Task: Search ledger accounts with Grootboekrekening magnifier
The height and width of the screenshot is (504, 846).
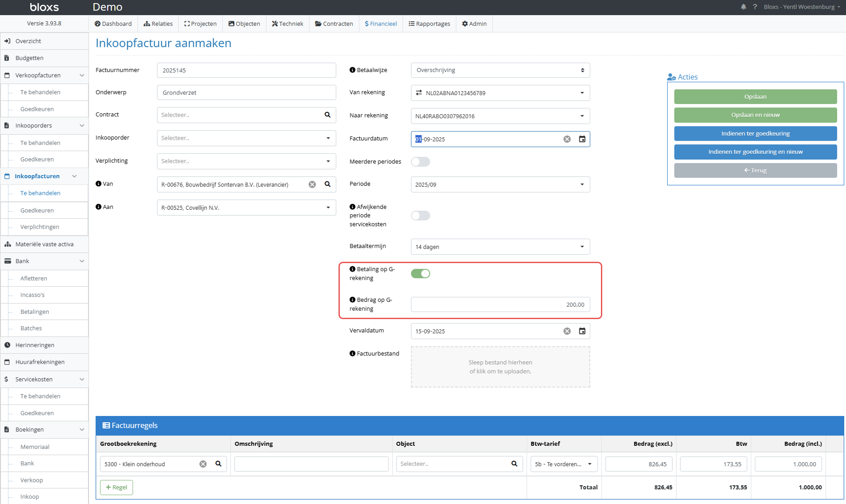Action: [218, 464]
